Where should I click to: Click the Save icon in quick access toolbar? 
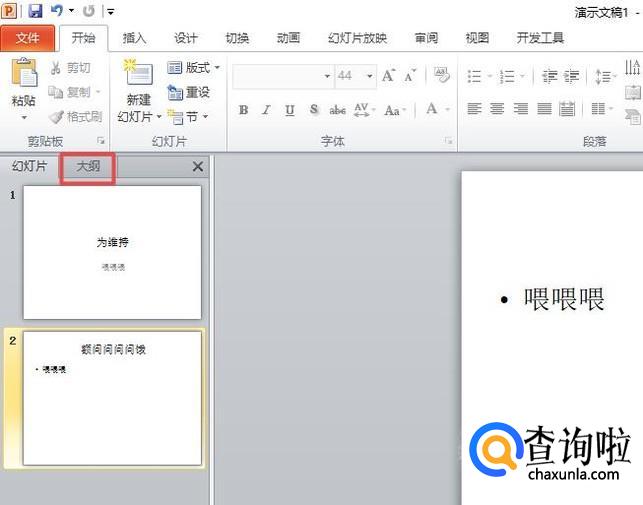pos(35,11)
